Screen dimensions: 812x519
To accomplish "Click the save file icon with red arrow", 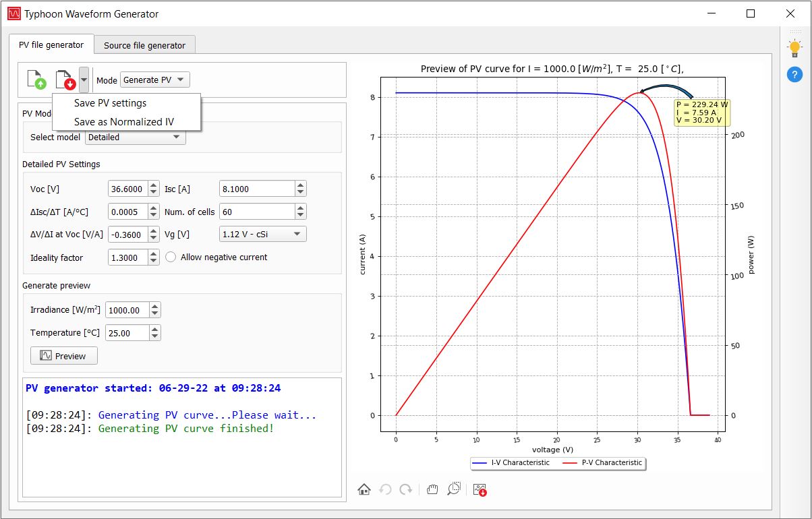I will (x=65, y=80).
